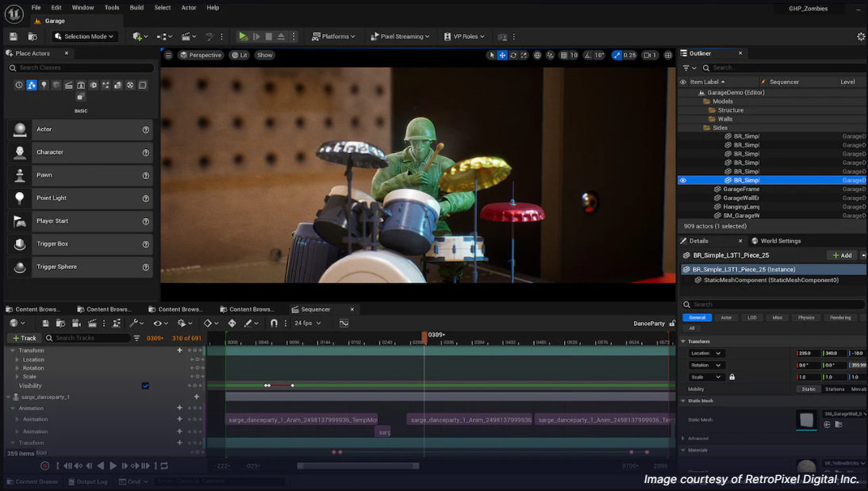Click the Play button to start simulation
The width and height of the screenshot is (868, 491).
(x=243, y=36)
